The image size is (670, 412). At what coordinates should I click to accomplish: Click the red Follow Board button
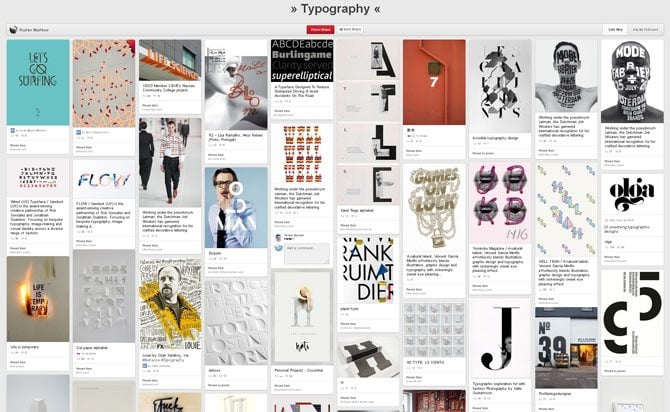pyautogui.click(x=320, y=30)
